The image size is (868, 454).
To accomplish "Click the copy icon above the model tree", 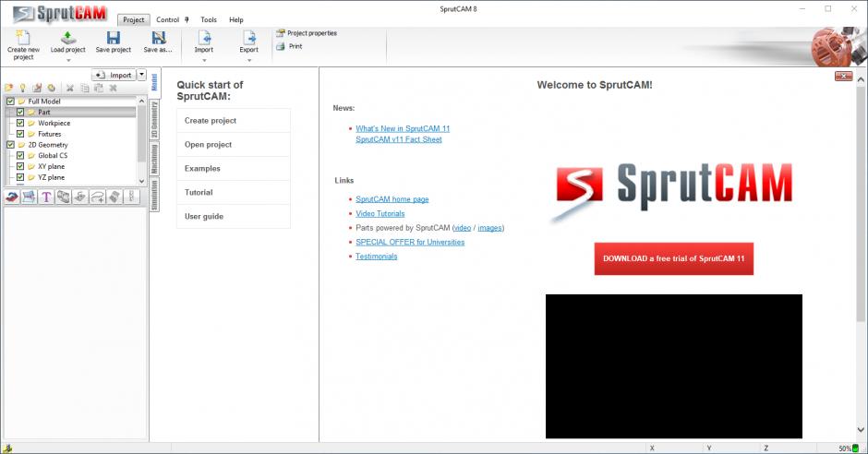I will (x=85, y=88).
